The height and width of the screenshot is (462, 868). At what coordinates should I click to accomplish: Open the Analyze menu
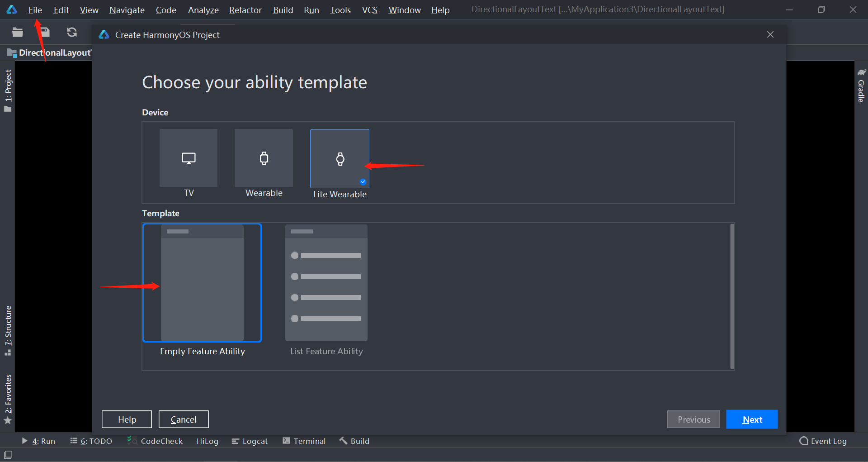tap(203, 10)
